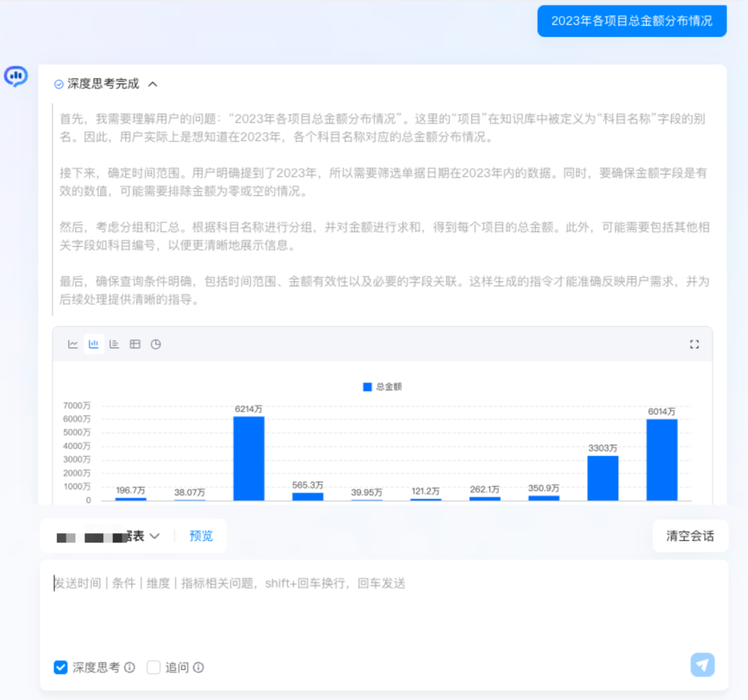
Task: Click the 39.95万 data label
Action: (366, 492)
